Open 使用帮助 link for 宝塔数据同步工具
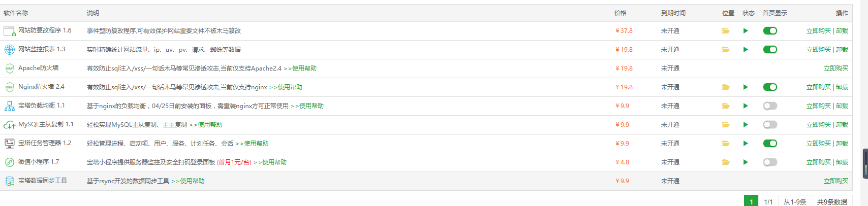Screen dimensions: 868x206 192,181
